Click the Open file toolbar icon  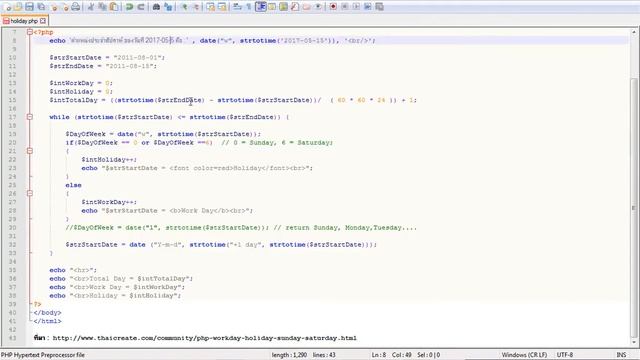18,7
